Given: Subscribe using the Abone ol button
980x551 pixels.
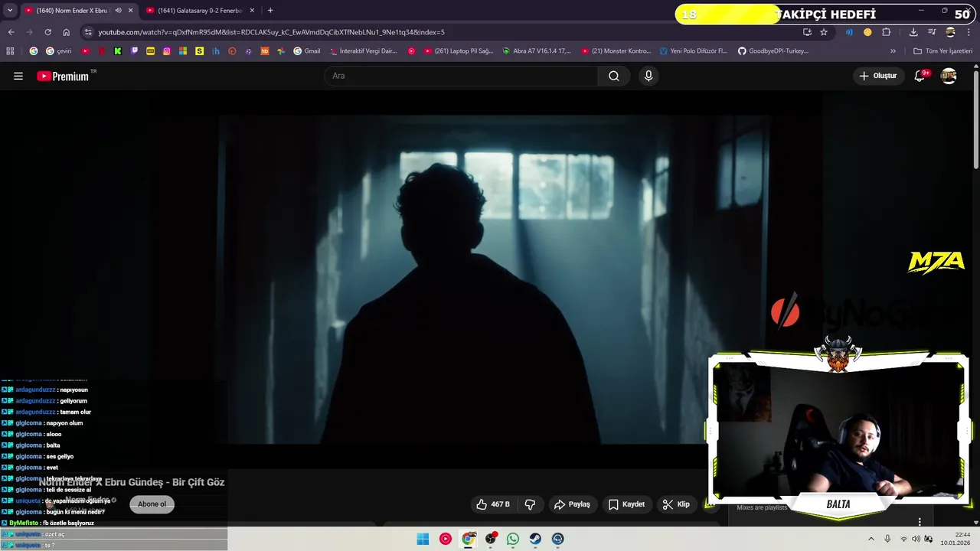Looking at the screenshot, I should tap(152, 504).
